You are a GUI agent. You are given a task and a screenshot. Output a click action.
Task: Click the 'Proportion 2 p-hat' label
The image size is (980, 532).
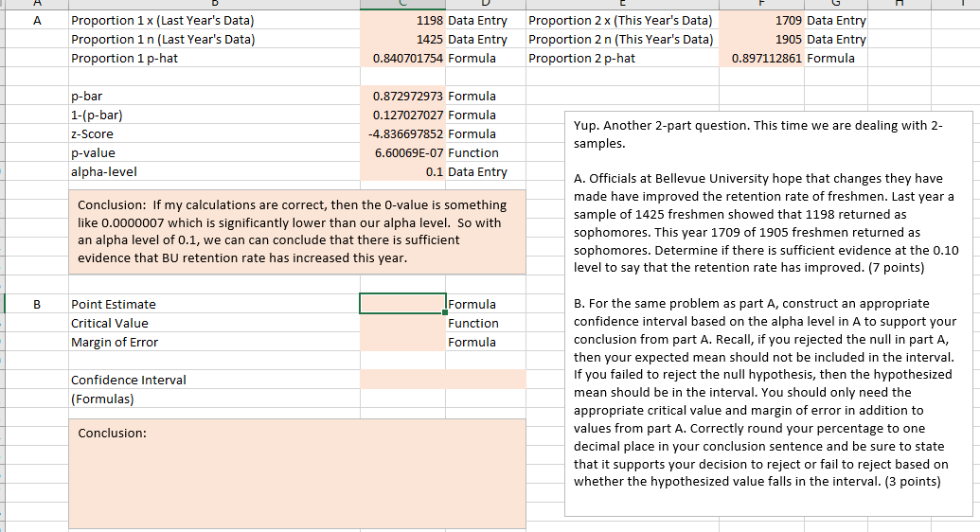click(581, 58)
